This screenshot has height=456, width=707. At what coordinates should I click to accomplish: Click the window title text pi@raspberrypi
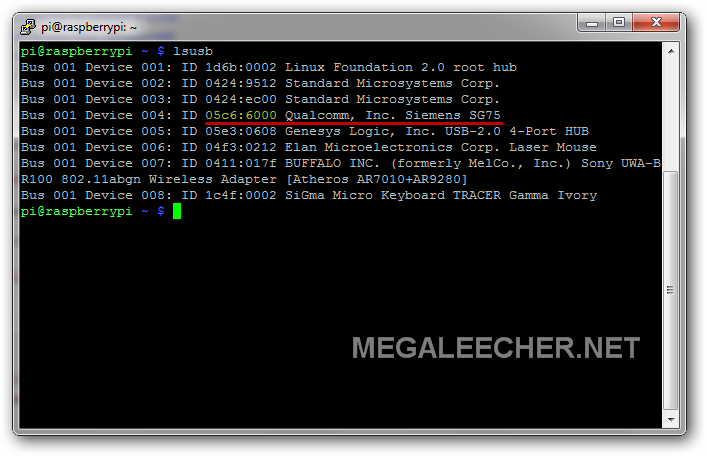pyautogui.click(x=89, y=28)
